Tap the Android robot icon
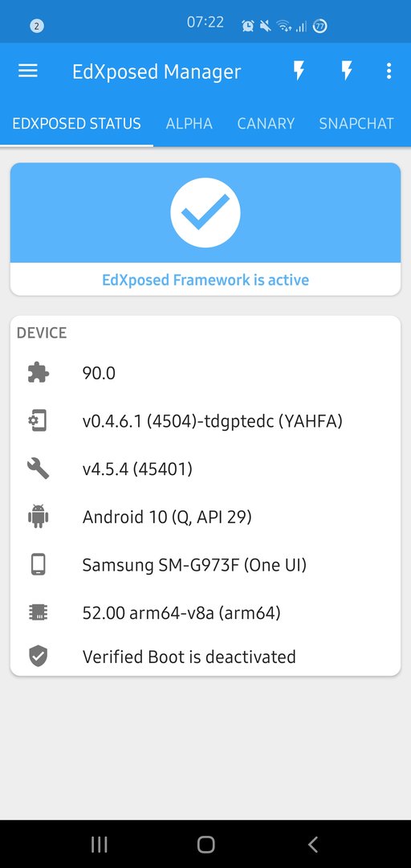 pyautogui.click(x=39, y=517)
